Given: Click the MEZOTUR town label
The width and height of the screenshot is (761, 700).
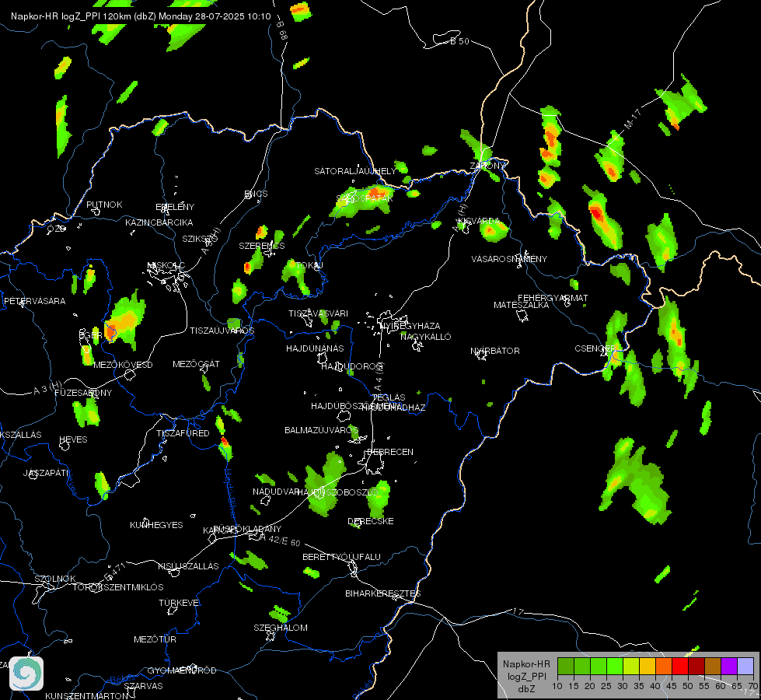Looking at the screenshot, I should (x=155, y=639).
